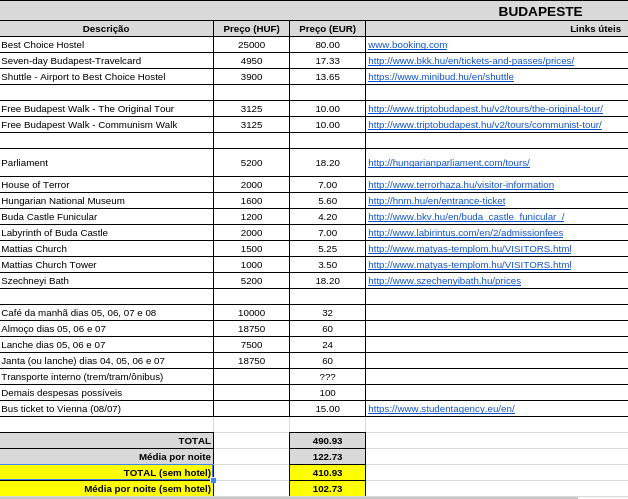Image resolution: width=628 pixels, height=499 pixels.
Task: Click the hnm.hu entrance-ticket link
Action: (436, 201)
